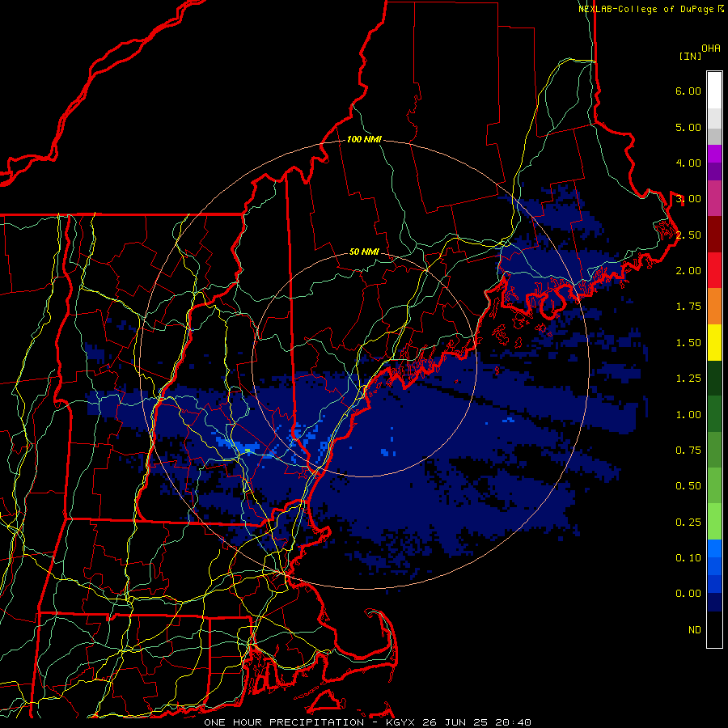Click the 6.00 legend value

(x=688, y=91)
